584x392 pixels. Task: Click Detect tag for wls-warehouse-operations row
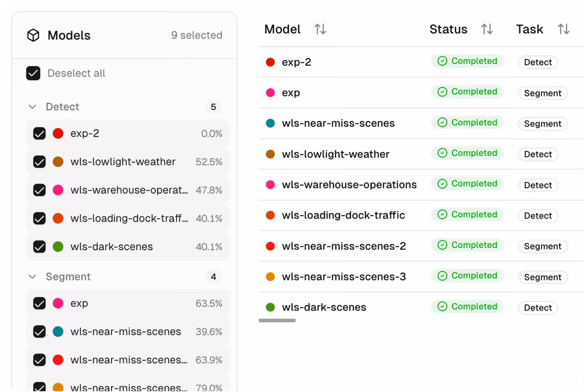[538, 185]
